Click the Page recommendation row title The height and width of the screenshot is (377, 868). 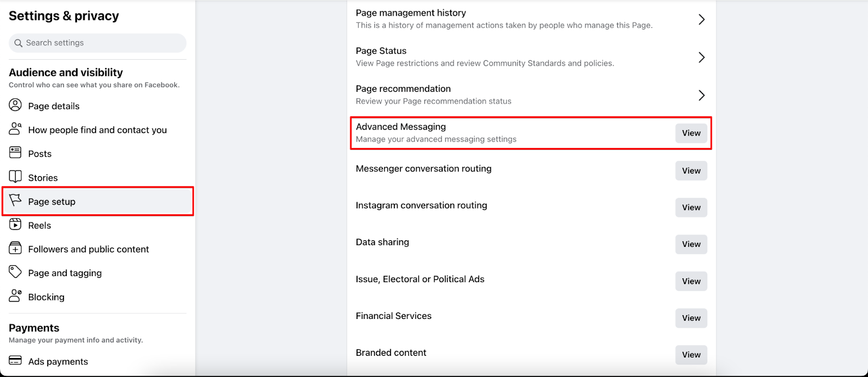click(x=403, y=89)
